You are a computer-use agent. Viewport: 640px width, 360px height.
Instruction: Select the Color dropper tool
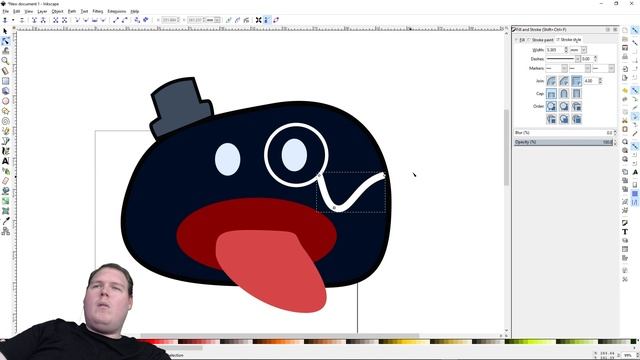pyautogui.click(x=5, y=221)
